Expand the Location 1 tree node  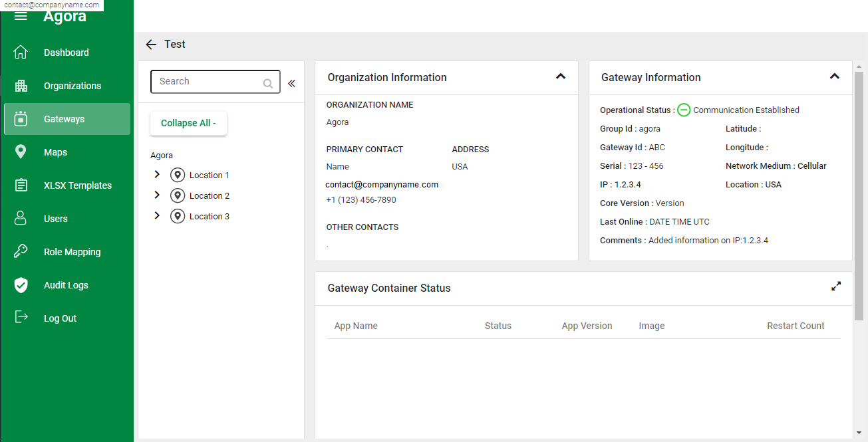(x=157, y=174)
